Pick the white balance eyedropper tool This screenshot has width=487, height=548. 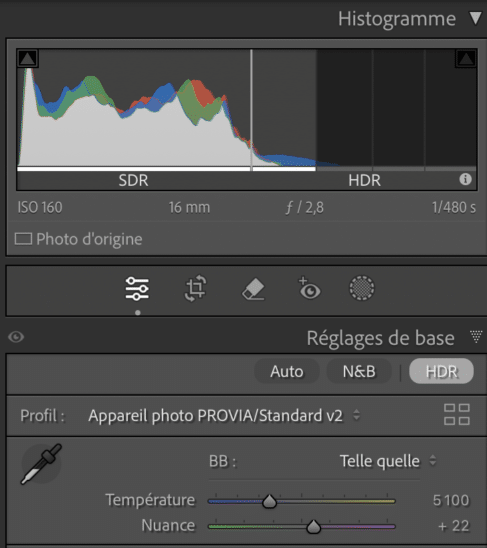tap(41, 464)
